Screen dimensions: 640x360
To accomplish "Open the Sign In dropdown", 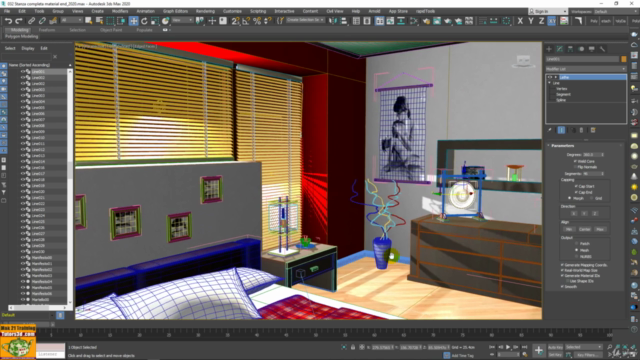I will pos(547,11).
